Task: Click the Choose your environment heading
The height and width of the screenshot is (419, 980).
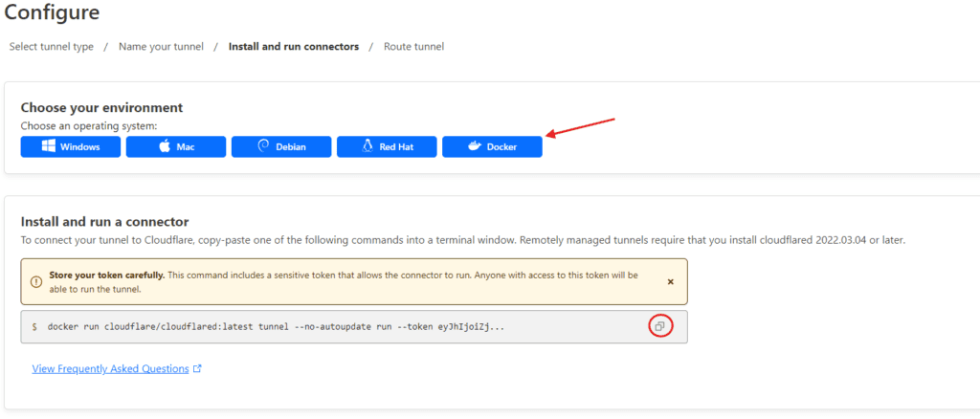Action: tap(101, 107)
